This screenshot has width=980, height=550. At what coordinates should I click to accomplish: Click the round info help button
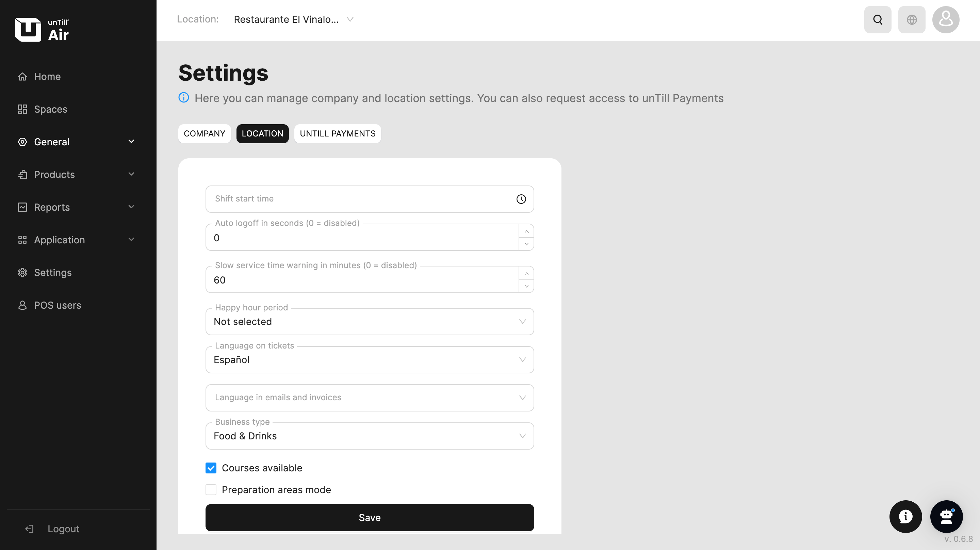click(x=905, y=516)
